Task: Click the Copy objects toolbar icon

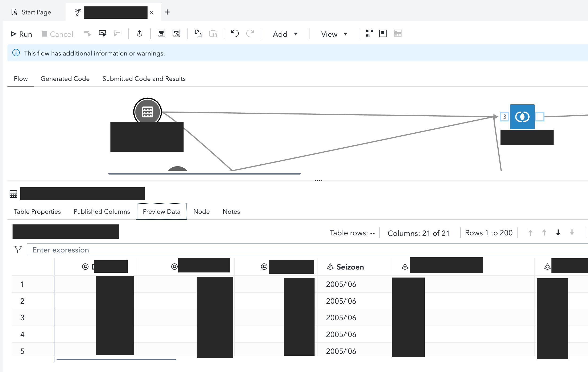Action: tap(198, 34)
